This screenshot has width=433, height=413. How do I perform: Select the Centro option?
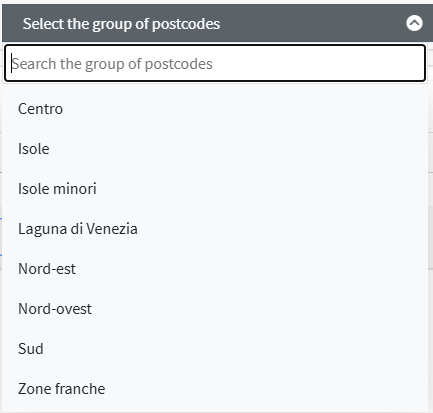point(215,109)
